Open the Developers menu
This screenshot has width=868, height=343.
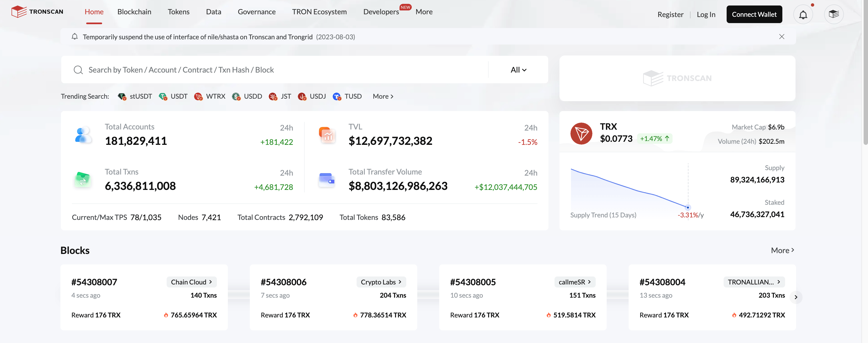(381, 12)
